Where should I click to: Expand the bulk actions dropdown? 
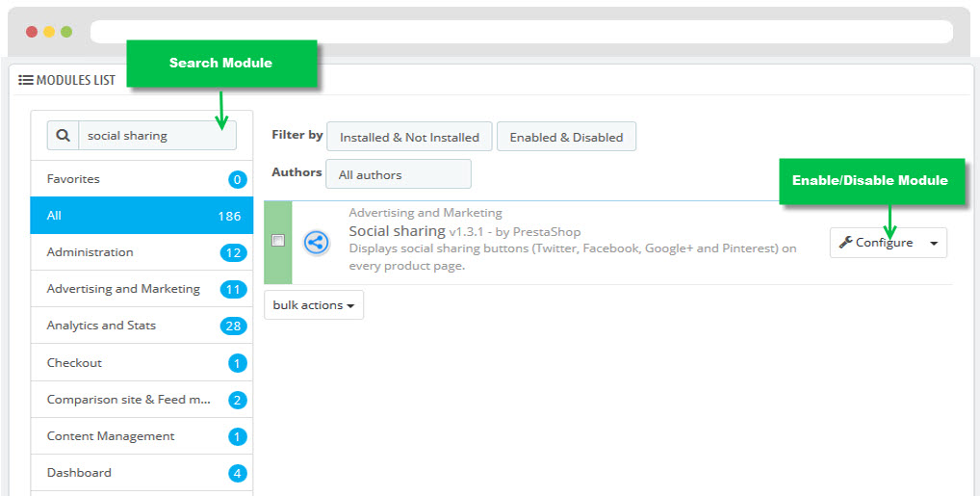(314, 305)
